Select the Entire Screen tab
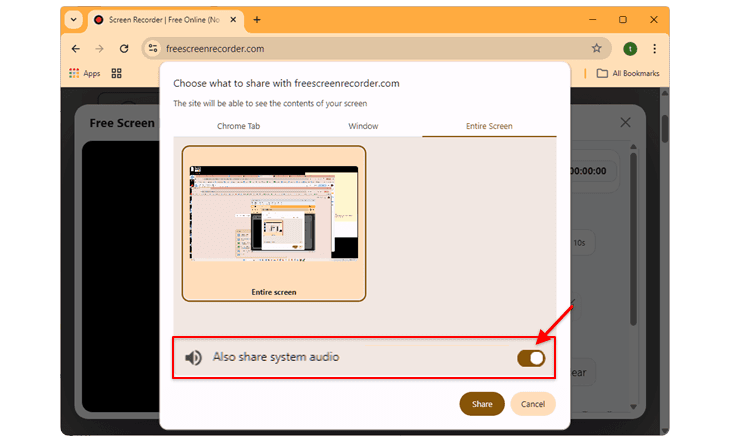This screenshot has height=445, width=730. click(489, 126)
